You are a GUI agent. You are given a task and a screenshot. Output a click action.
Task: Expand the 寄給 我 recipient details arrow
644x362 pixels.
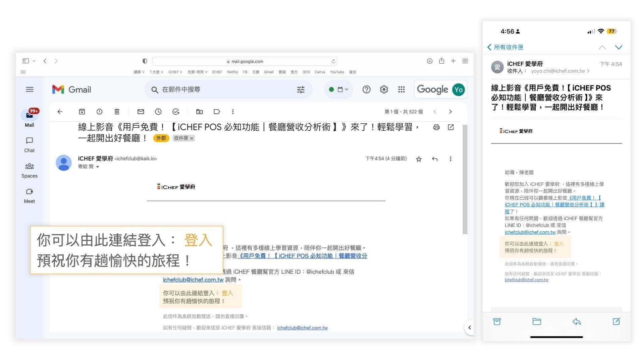point(98,167)
